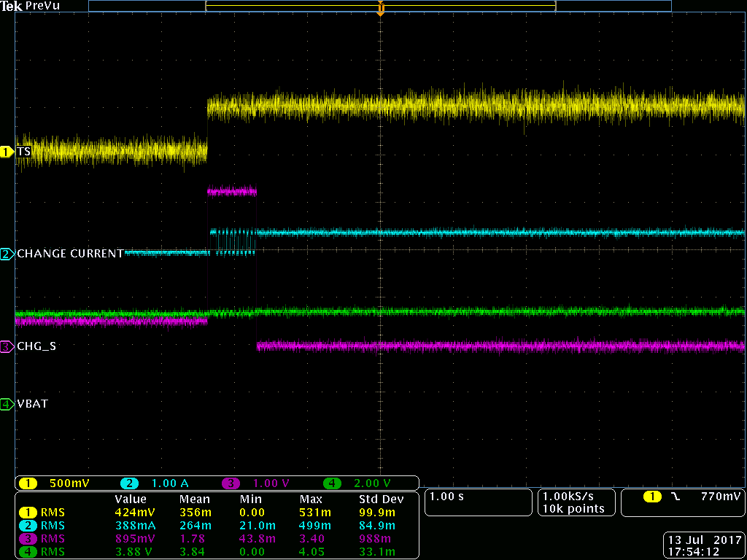
Task: Select the green channel 4 ground marker
Action: click(7, 403)
